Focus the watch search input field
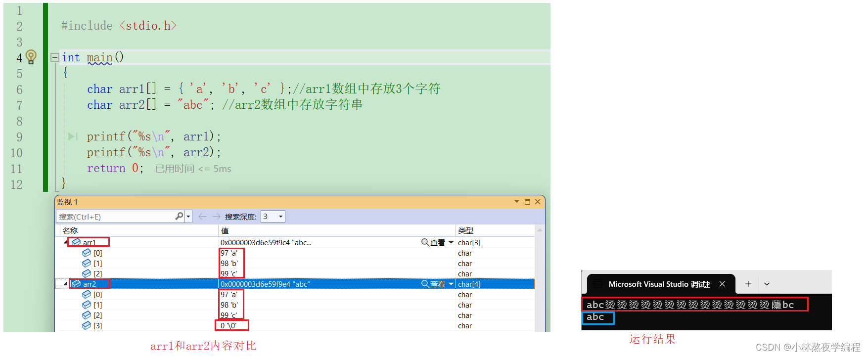 [x=116, y=217]
